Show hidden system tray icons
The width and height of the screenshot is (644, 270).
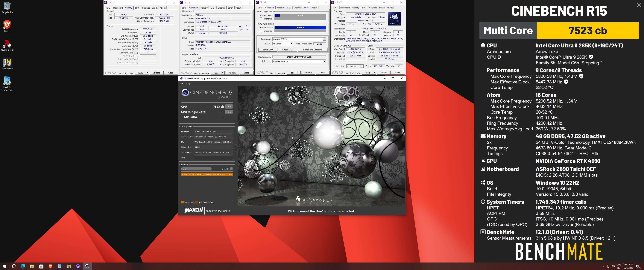(604, 266)
